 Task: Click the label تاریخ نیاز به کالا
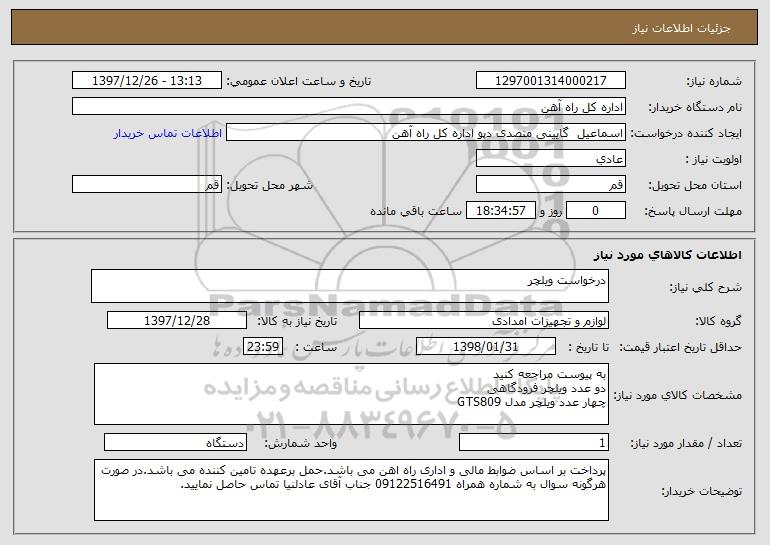pyautogui.click(x=297, y=321)
